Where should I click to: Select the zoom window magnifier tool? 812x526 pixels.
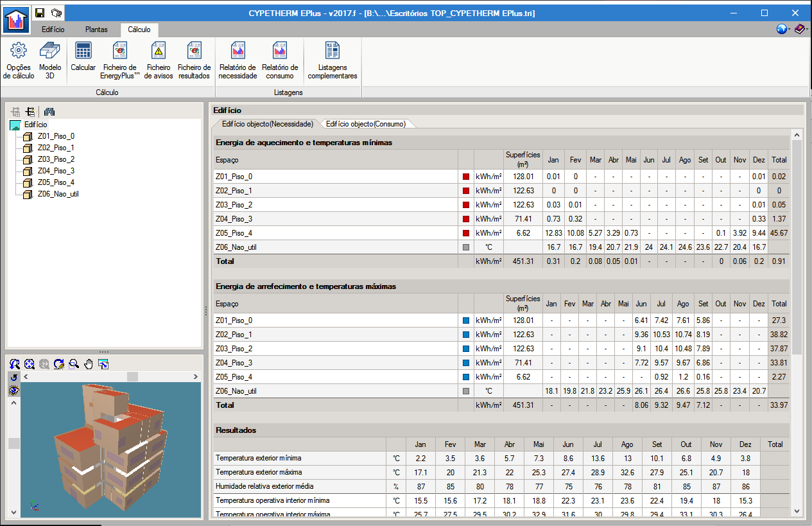pyautogui.click(x=74, y=364)
